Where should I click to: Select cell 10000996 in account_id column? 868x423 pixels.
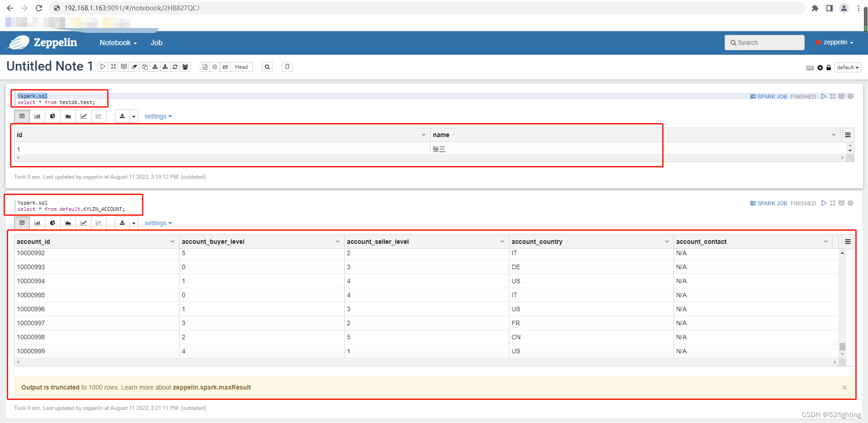pyautogui.click(x=96, y=309)
